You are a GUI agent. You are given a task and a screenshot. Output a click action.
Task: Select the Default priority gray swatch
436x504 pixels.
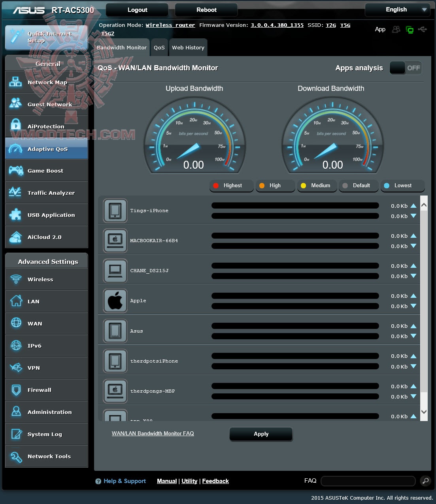[x=345, y=186]
